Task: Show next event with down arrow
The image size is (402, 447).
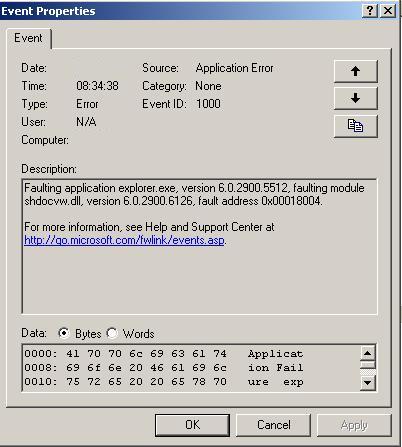Action: 356,98
